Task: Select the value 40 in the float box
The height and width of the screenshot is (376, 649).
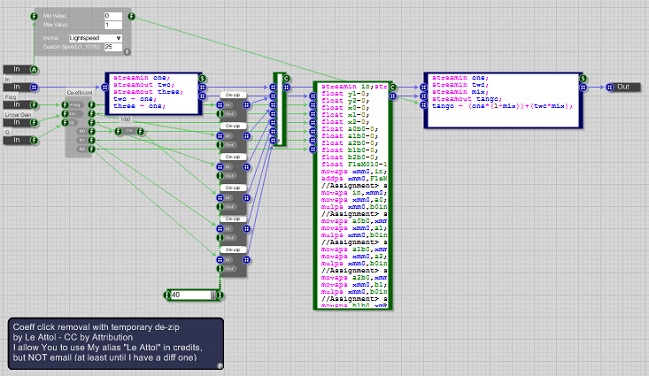Action: click(x=176, y=295)
